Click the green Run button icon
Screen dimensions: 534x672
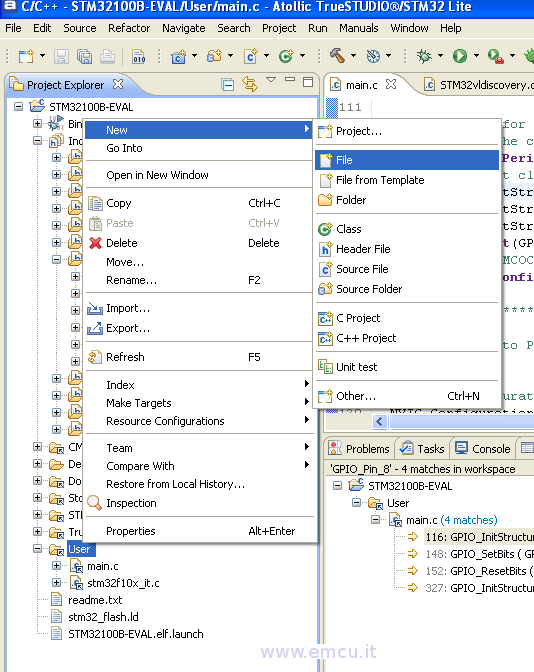tap(460, 56)
